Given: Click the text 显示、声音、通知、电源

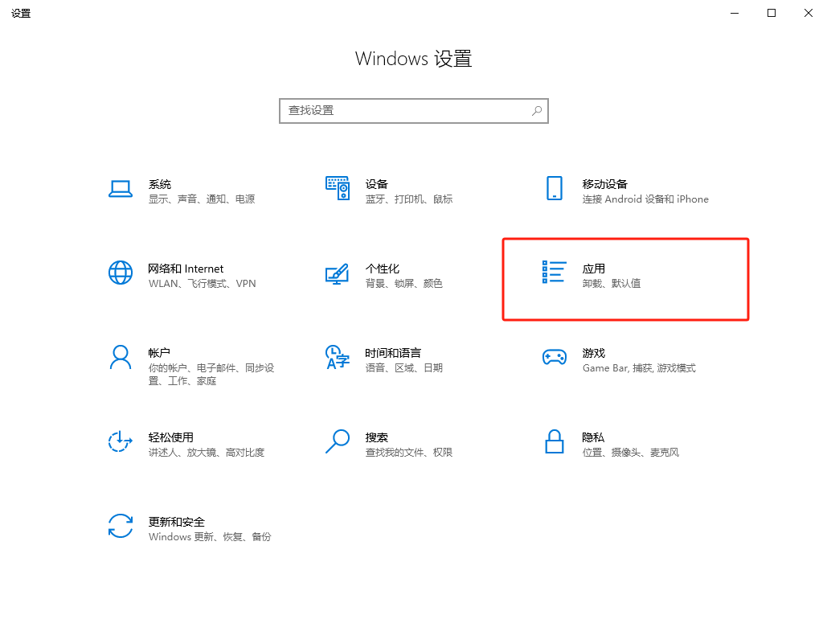Looking at the screenshot, I should tap(202, 199).
